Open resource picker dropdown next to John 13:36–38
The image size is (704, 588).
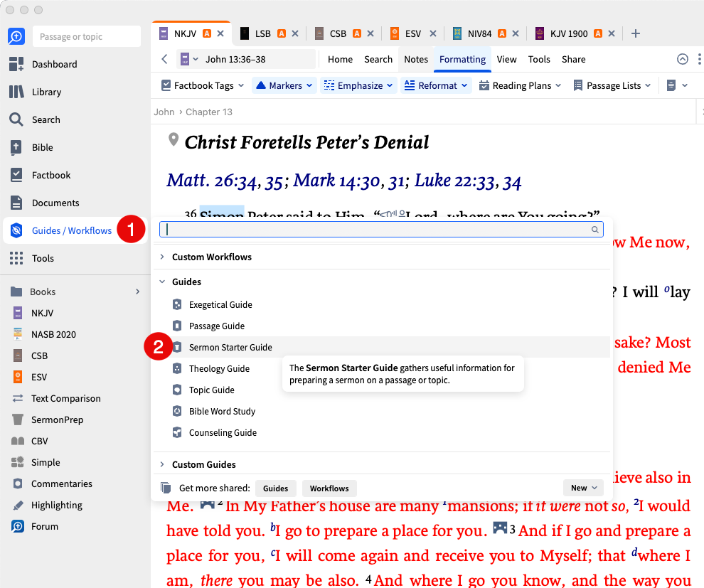point(189,59)
